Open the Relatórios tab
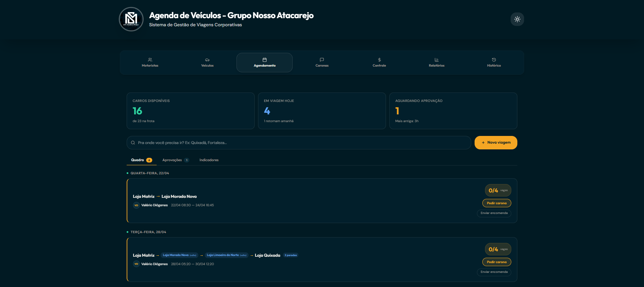Screen dimensions: 644x287 click(437, 63)
